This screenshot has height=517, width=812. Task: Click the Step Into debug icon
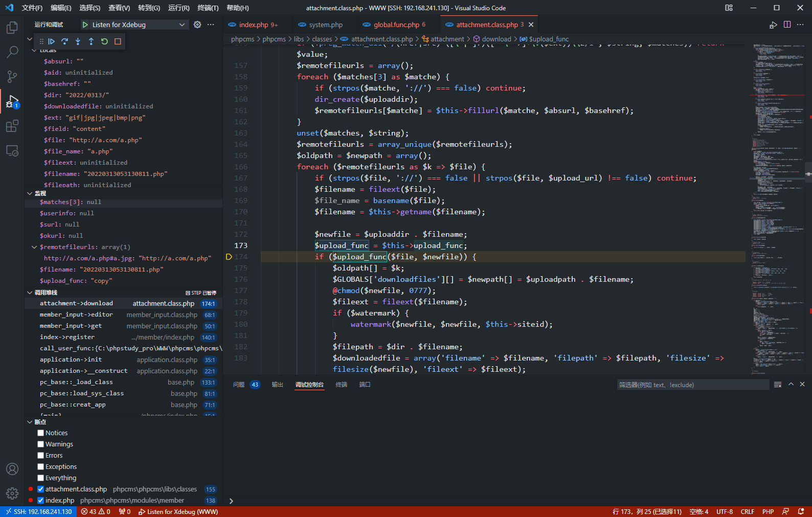pyautogui.click(x=78, y=41)
